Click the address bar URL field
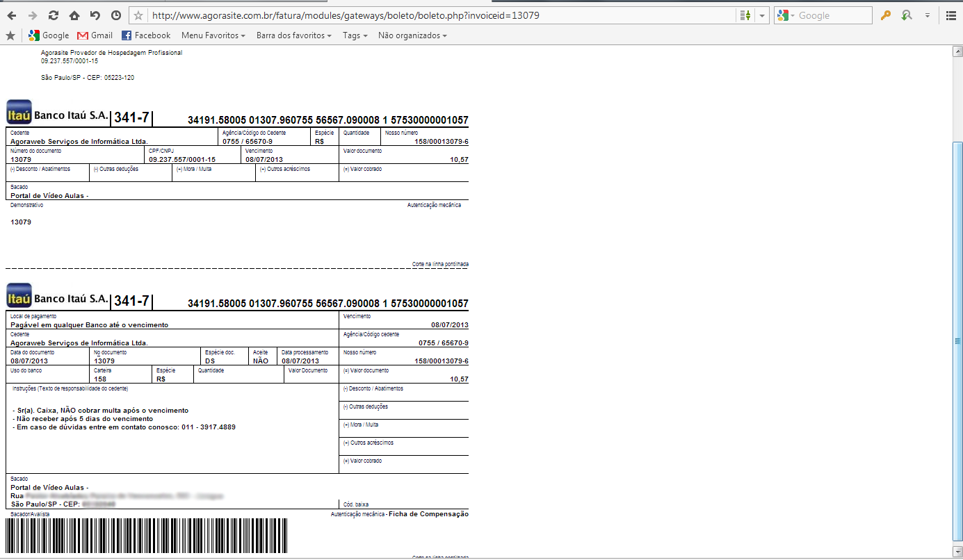Screen dimensions: 963x560 [x=442, y=15]
